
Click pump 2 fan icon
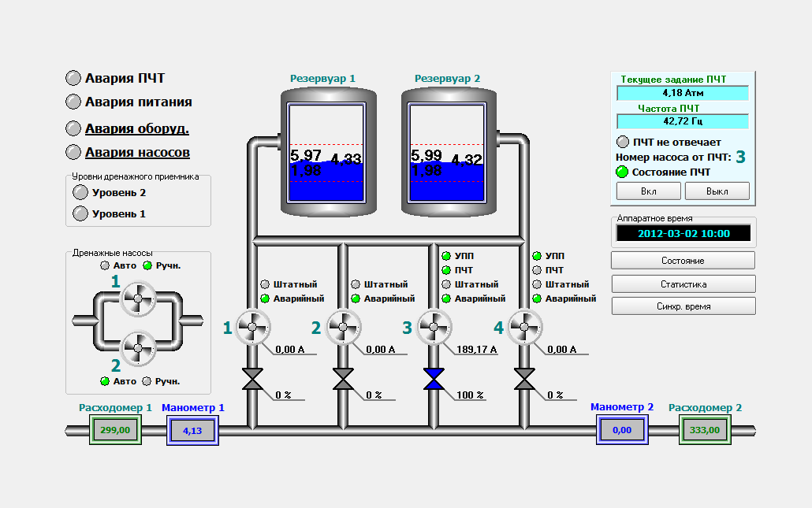coord(344,327)
